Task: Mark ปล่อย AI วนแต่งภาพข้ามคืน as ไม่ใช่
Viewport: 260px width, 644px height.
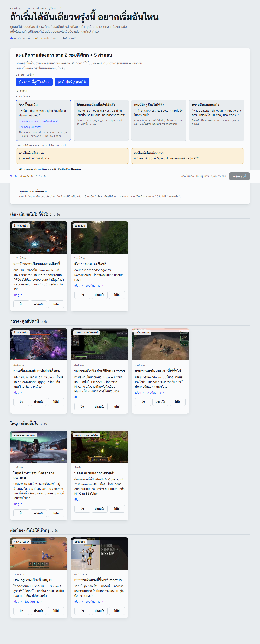Action: [117, 509]
